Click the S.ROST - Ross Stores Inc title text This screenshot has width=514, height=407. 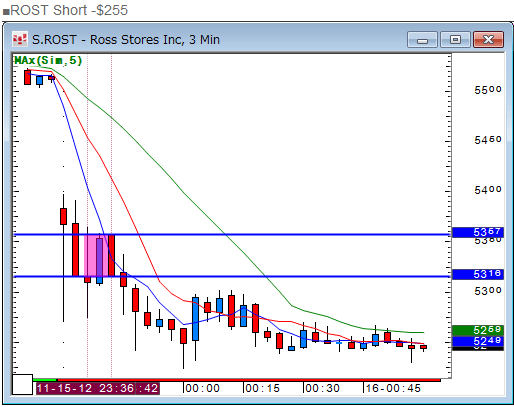tap(126, 40)
